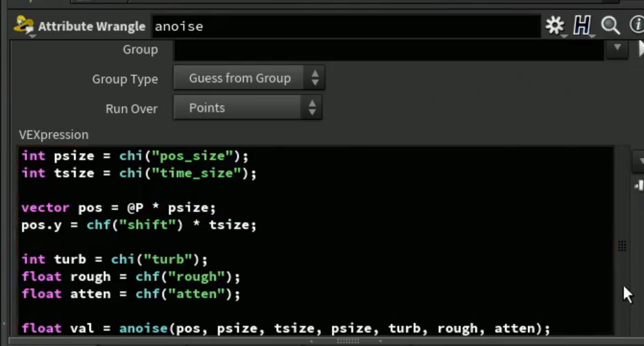The height and width of the screenshot is (346, 644).
Task: Click the Attribute Wrangle node icon
Action: 24,25
